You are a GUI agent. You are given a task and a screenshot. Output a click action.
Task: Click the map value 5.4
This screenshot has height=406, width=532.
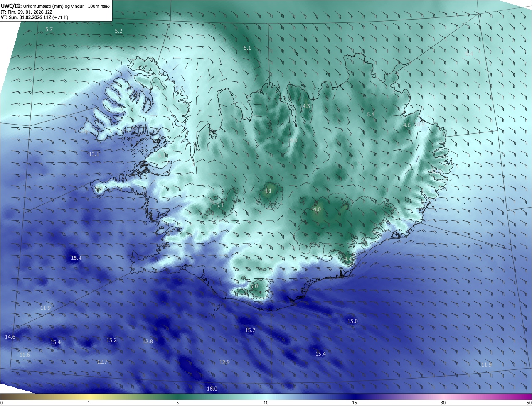(x=371, y=114)
